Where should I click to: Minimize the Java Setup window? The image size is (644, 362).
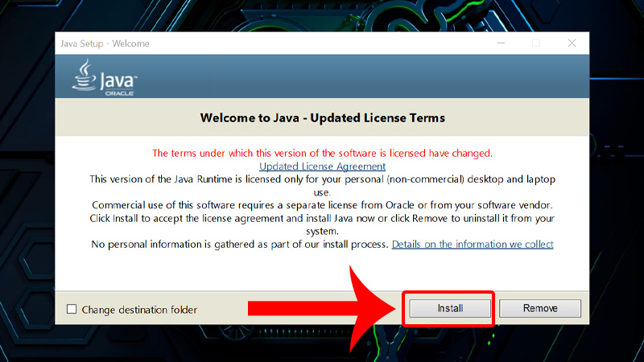point(501,43)
